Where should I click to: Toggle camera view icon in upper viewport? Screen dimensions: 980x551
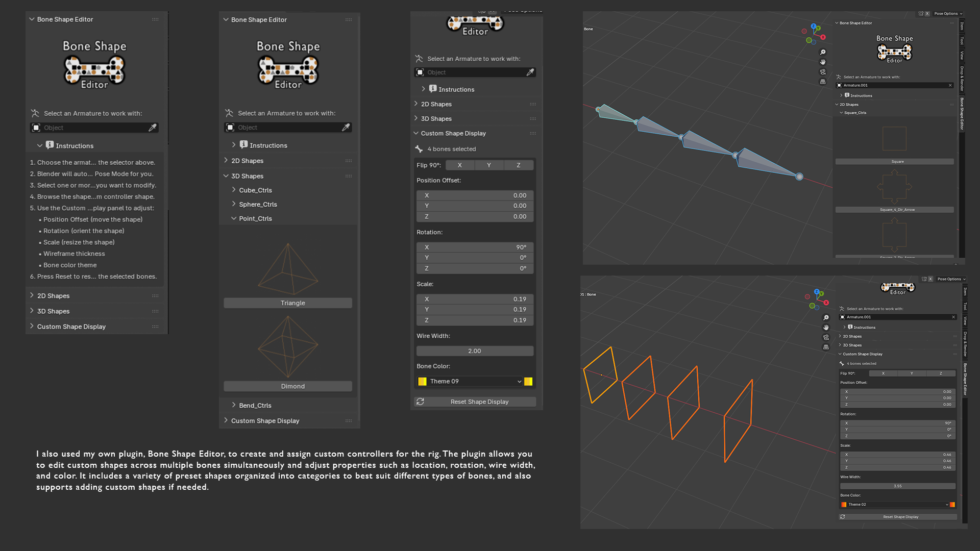(823, 72)
